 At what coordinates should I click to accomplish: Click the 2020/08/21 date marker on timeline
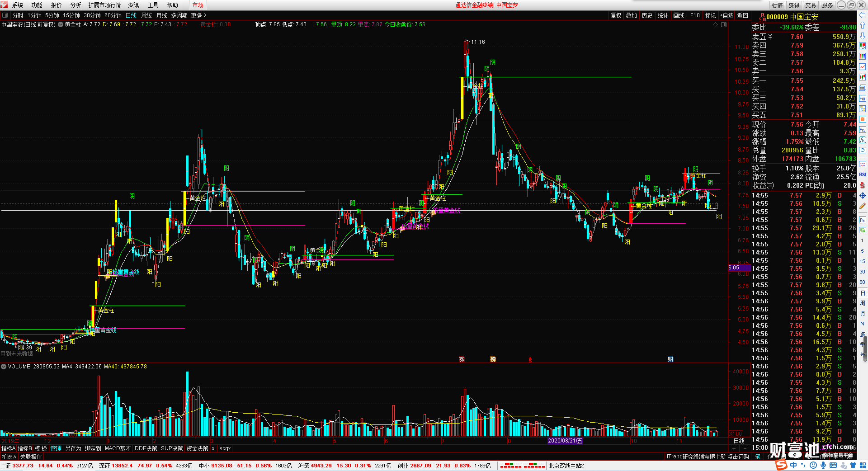(565, 441)
